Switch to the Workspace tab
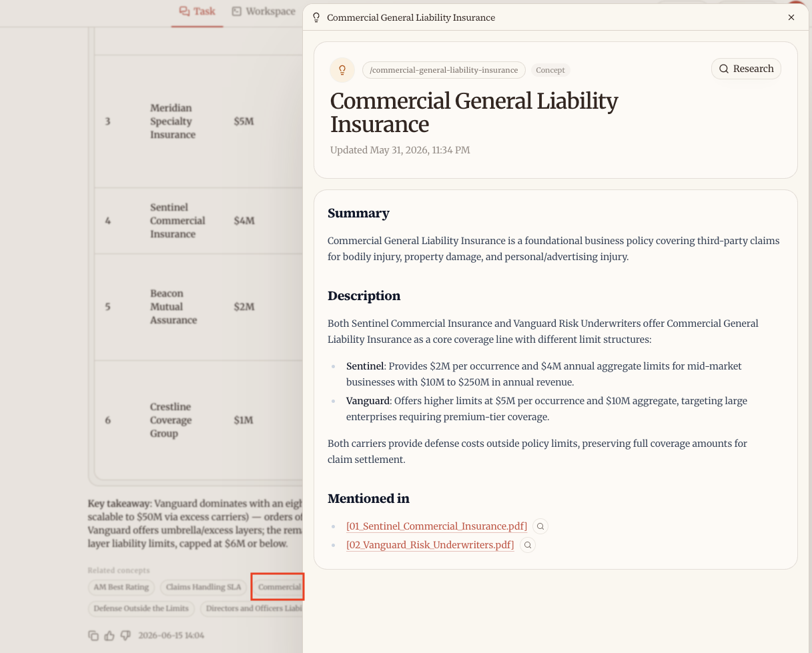This screenshot has width=812, height=653. (x=264, y=11)
